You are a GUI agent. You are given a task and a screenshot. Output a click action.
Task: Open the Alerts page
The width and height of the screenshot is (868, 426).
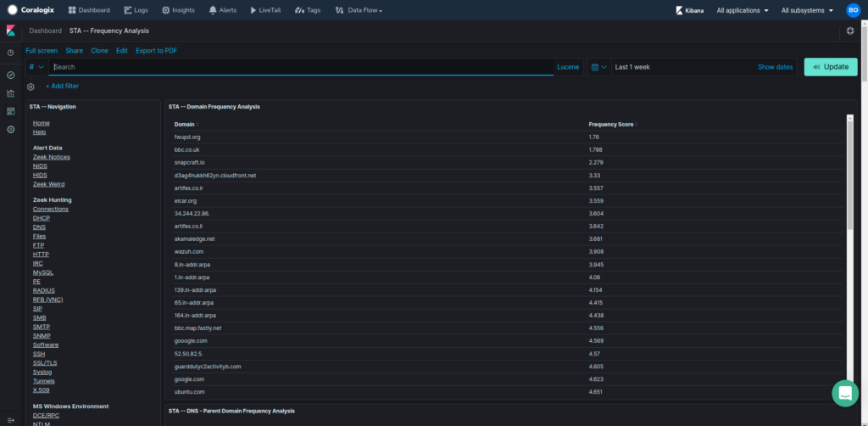coord(223,10)
